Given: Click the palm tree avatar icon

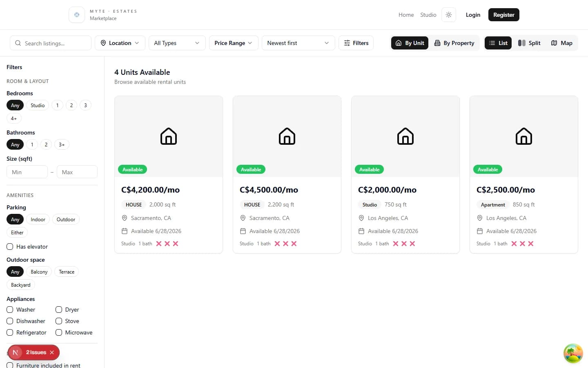Looking at the screenshot, I should (x=573, y=353).
